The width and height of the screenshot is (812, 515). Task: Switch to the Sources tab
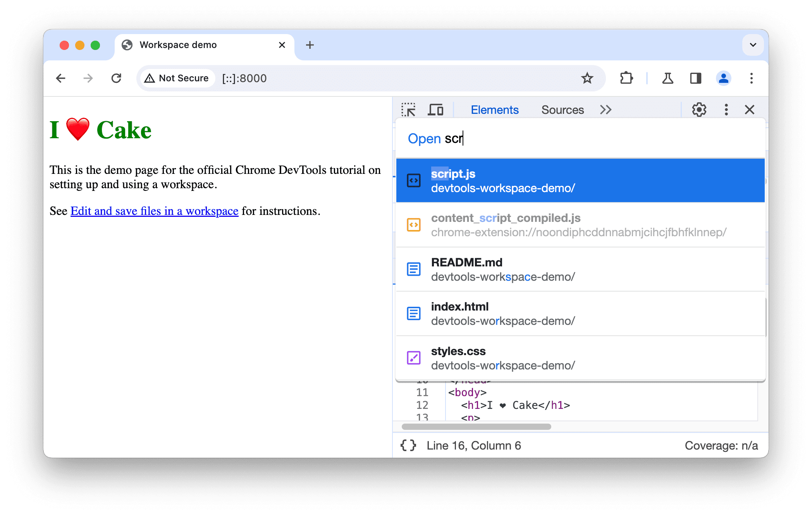[563, 109]
